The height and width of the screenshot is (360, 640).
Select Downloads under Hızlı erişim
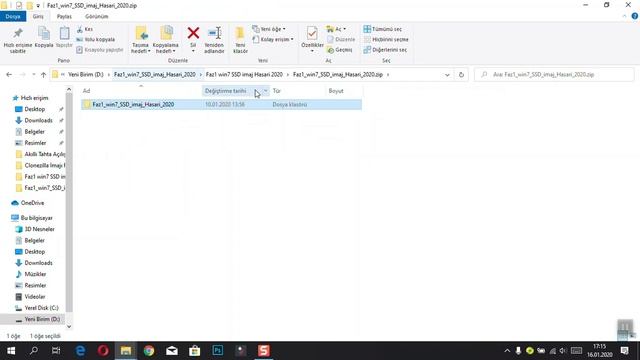pos(38,120)
